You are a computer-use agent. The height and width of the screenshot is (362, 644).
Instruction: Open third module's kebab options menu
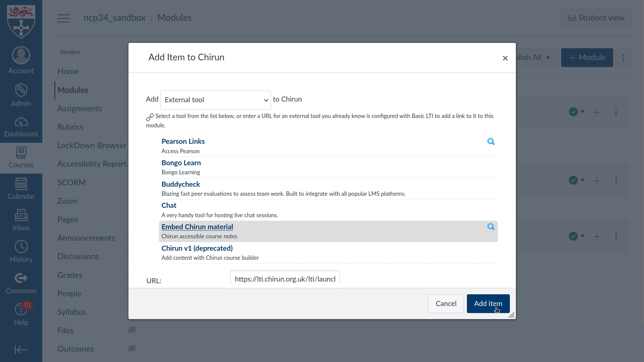(616, 237)
